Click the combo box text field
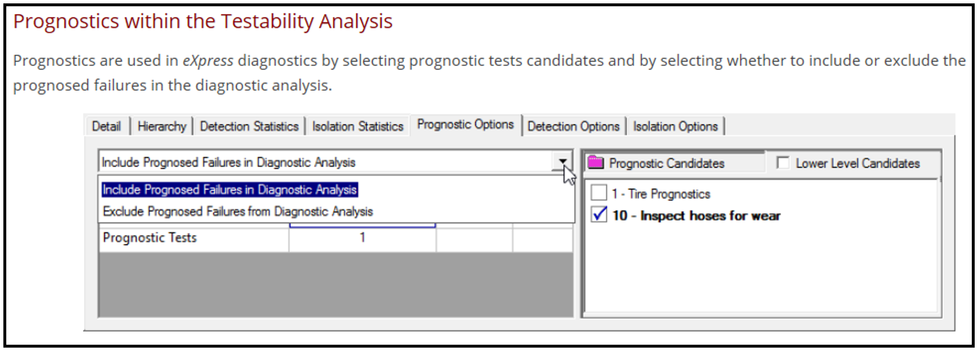The image size is (980, 351). tap(326, 162)
